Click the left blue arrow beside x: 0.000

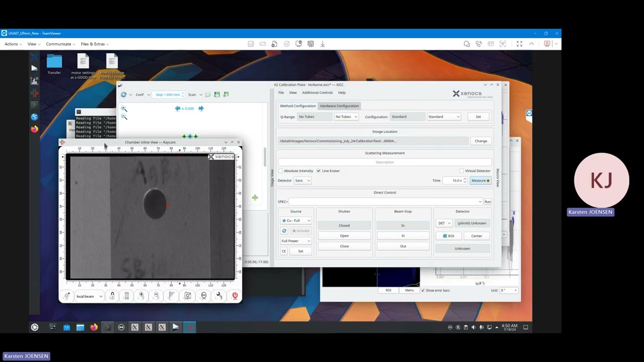point(178,108)
